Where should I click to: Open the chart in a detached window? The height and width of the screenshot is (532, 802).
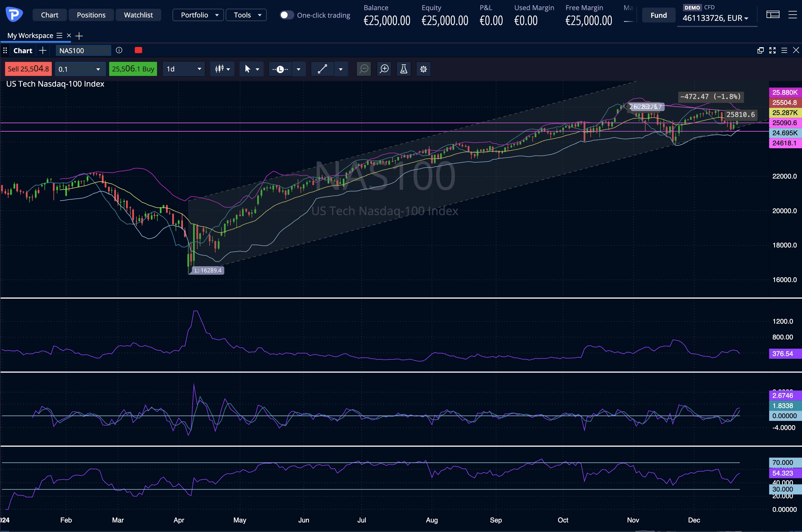click(x=761, y=50)
